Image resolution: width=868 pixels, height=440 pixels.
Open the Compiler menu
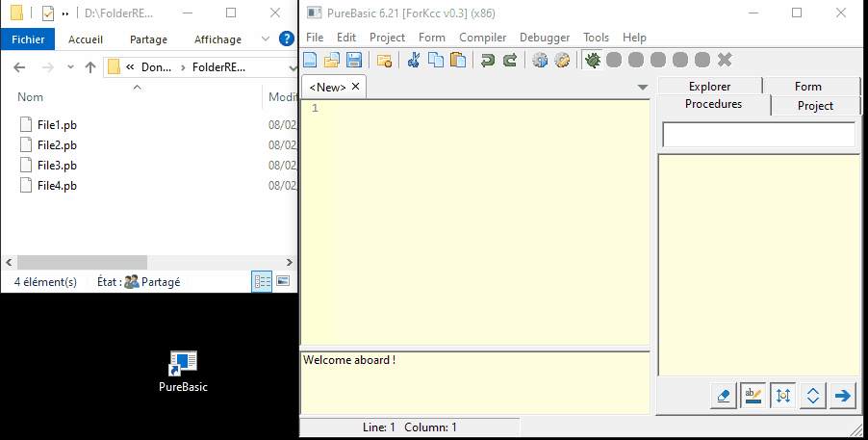point(482,37)
